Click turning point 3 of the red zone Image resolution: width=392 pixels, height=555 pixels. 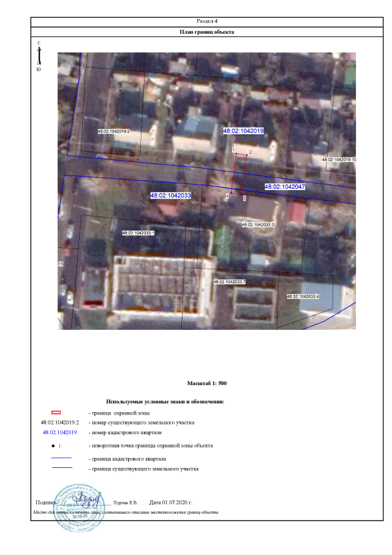(x=242, y=194)
